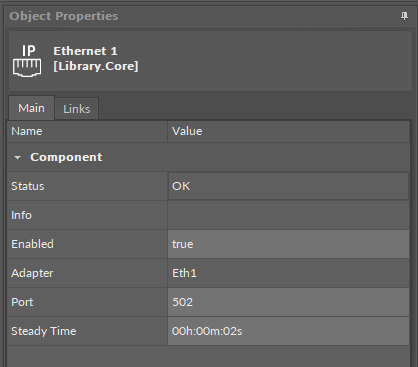Select the Enabled property label
The width and height of the screenshot is (418, 367).
tap(32, 244)
